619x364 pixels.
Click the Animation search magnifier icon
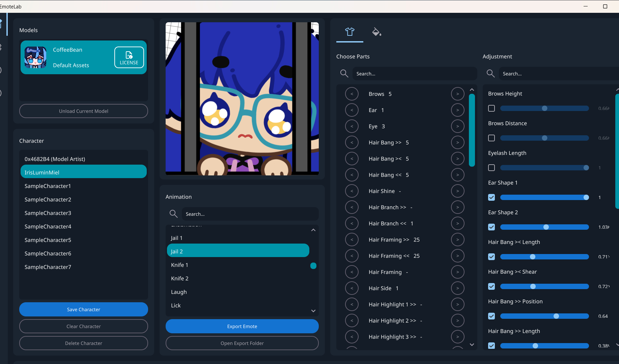click(173, 214)
